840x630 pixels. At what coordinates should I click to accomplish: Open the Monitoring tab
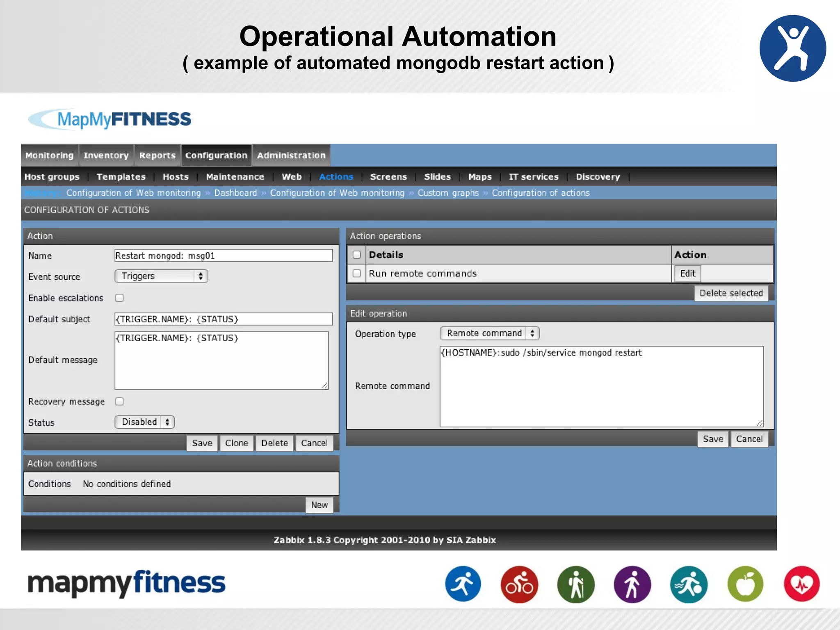tap(50, 155)
